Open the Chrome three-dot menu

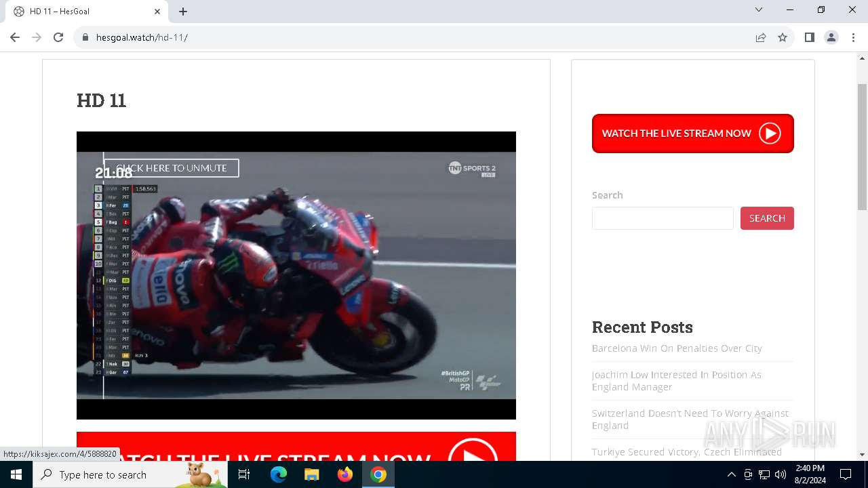[853, 37]
